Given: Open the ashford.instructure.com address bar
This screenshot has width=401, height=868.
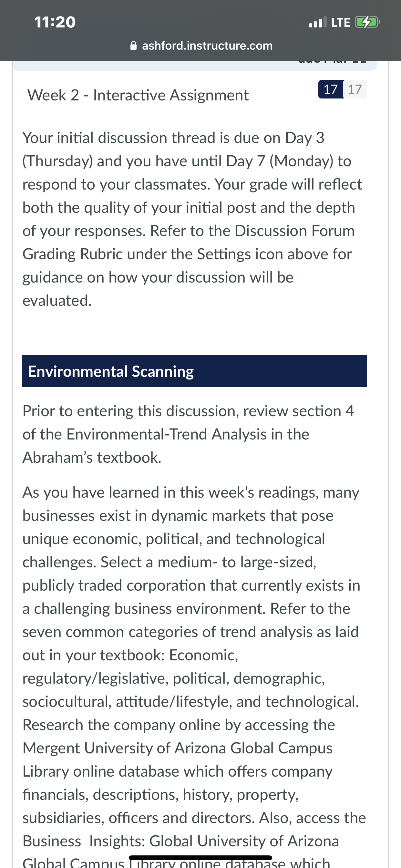Looking at the screenshot, I should 201,46.
